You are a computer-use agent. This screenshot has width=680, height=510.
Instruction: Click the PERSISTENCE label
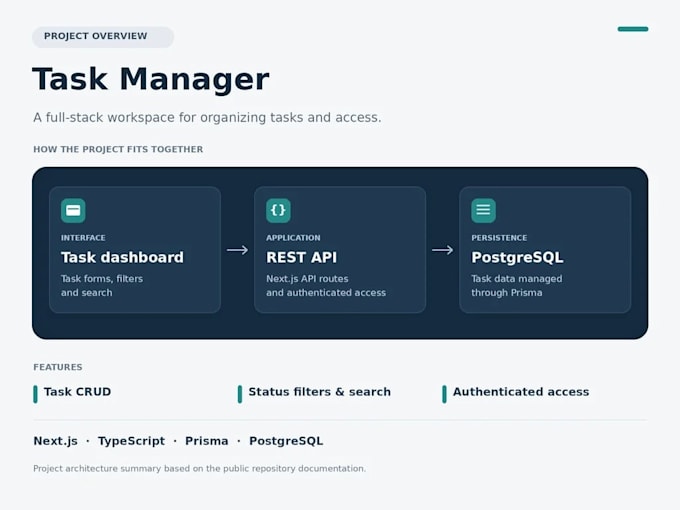[x=499, y=238]
